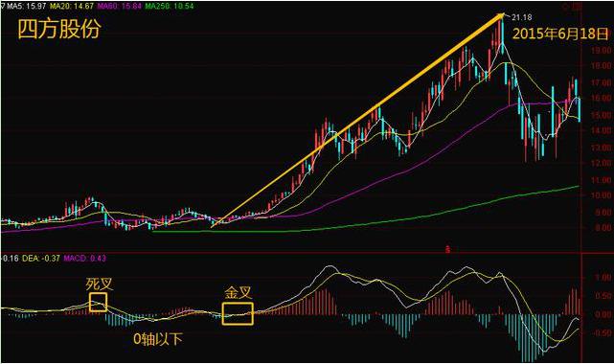614x364 pixels.
Task: Click the 死叉 text label
Action: pyautogui.click(x=100, y=284)
